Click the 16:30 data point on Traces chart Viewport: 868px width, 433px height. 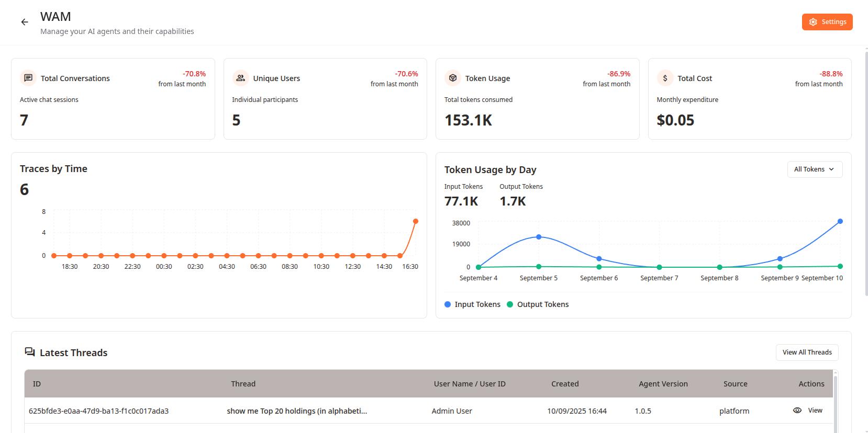pyautogui.click(x=416, y=221)
